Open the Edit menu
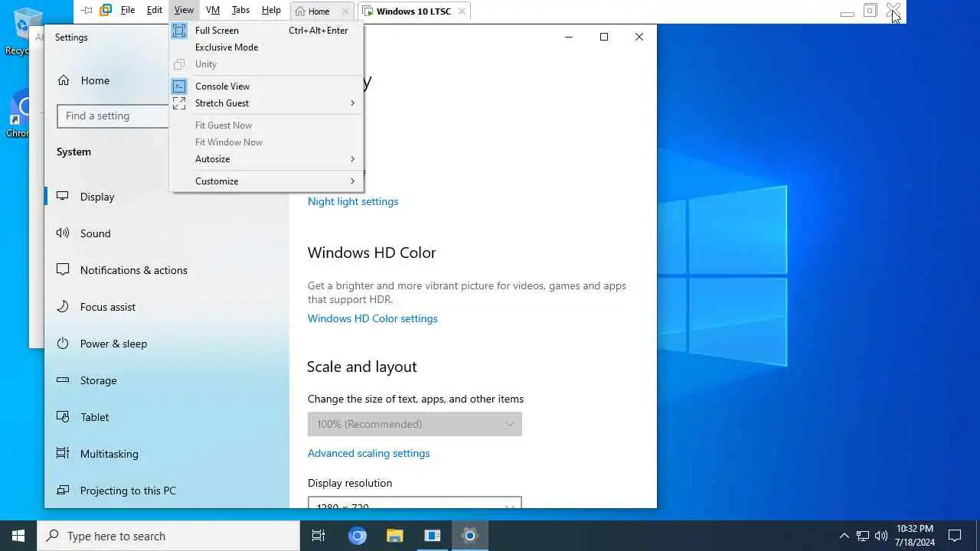 [155, 11]
